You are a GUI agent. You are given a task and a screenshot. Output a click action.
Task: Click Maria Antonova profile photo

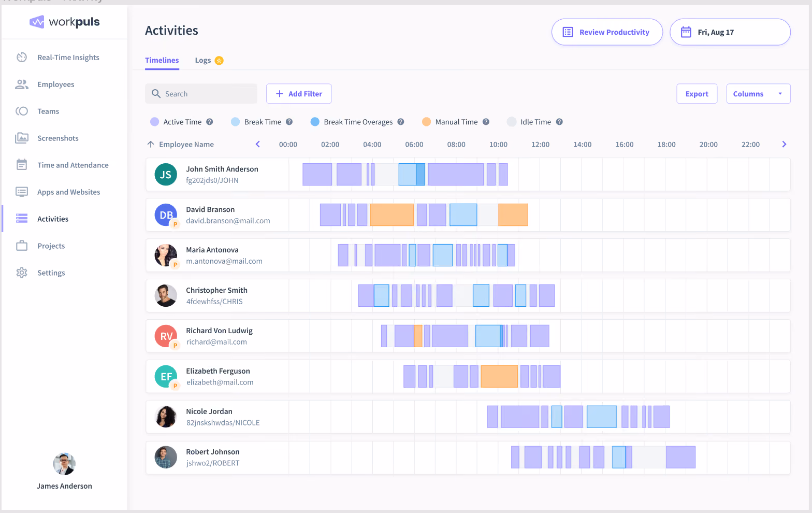click(x=166, y=255)
